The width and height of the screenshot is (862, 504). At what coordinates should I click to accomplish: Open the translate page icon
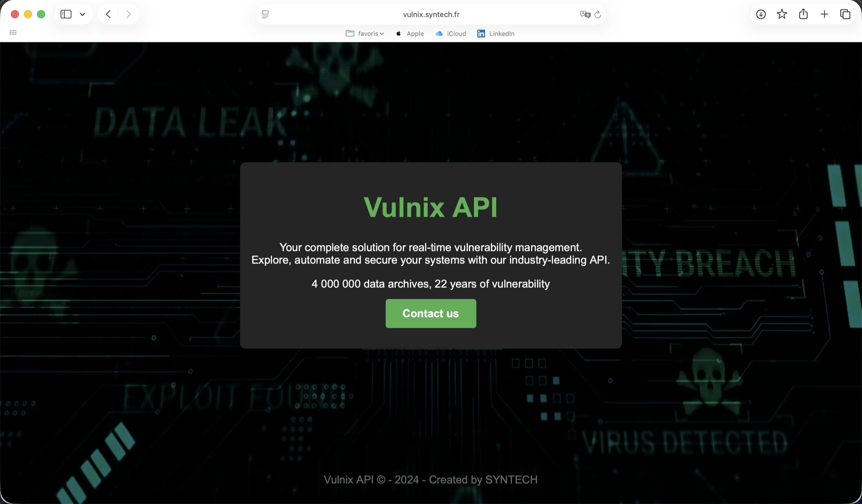click(585, 14)
